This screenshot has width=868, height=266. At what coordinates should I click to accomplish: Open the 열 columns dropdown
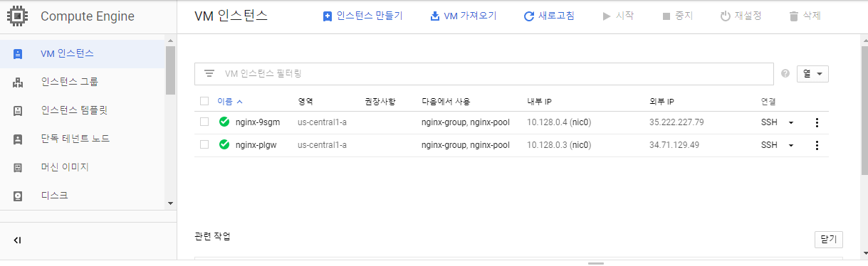(812, 73)
